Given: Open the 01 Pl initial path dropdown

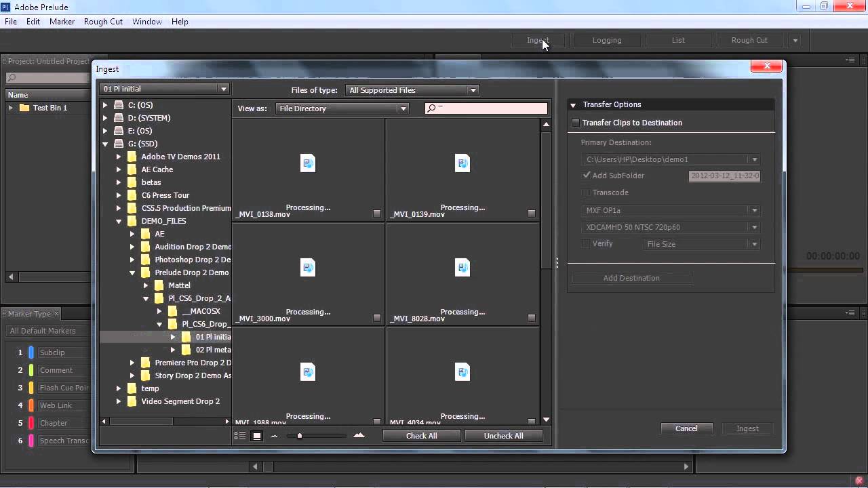Looking at the screenshot, I should (x=164, y=89).
